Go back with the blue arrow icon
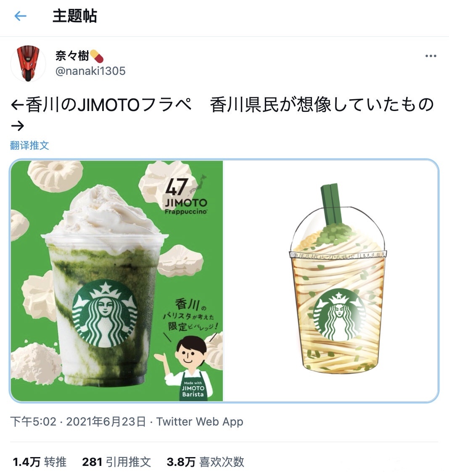 pyautogui.click(x=20, y=16)
